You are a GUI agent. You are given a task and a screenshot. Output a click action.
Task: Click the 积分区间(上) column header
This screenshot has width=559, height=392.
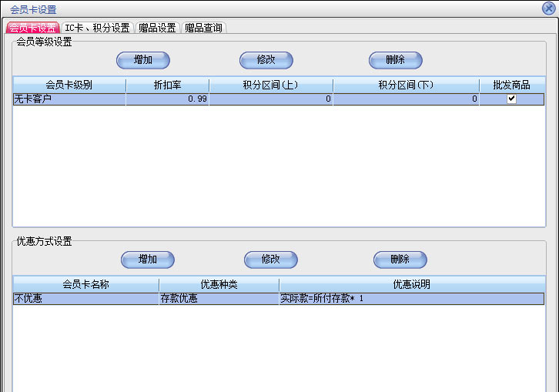[x=270, y=85]
